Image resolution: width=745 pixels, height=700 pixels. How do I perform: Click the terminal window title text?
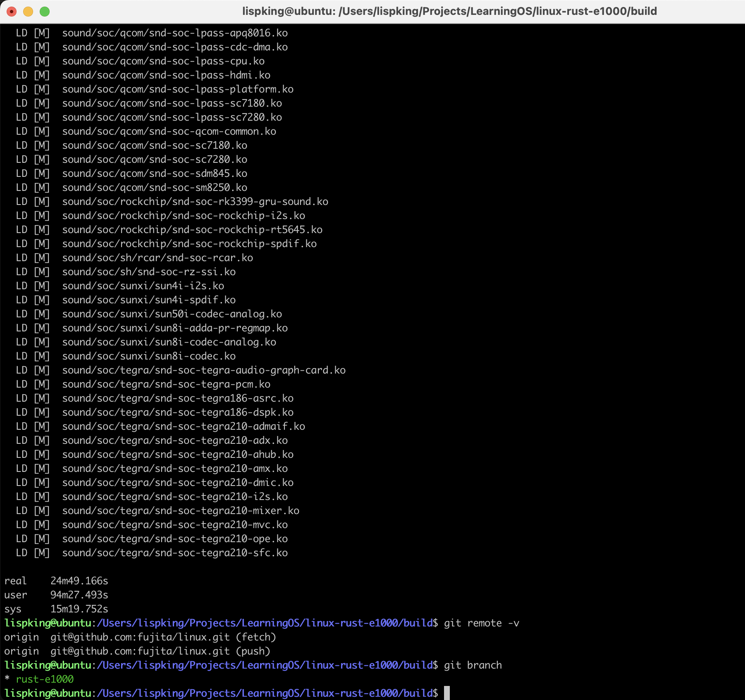(449, 11)
